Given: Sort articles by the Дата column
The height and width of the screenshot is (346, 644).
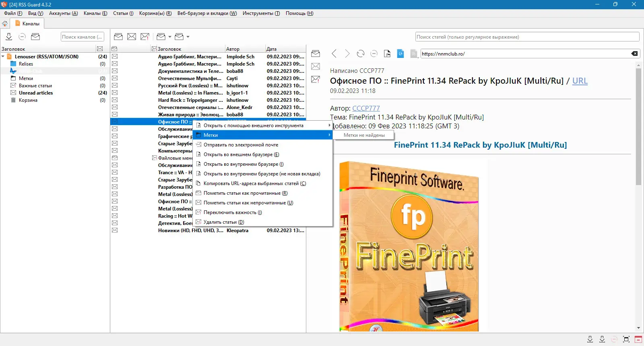Looking at the screenshot, I should 285,49.
